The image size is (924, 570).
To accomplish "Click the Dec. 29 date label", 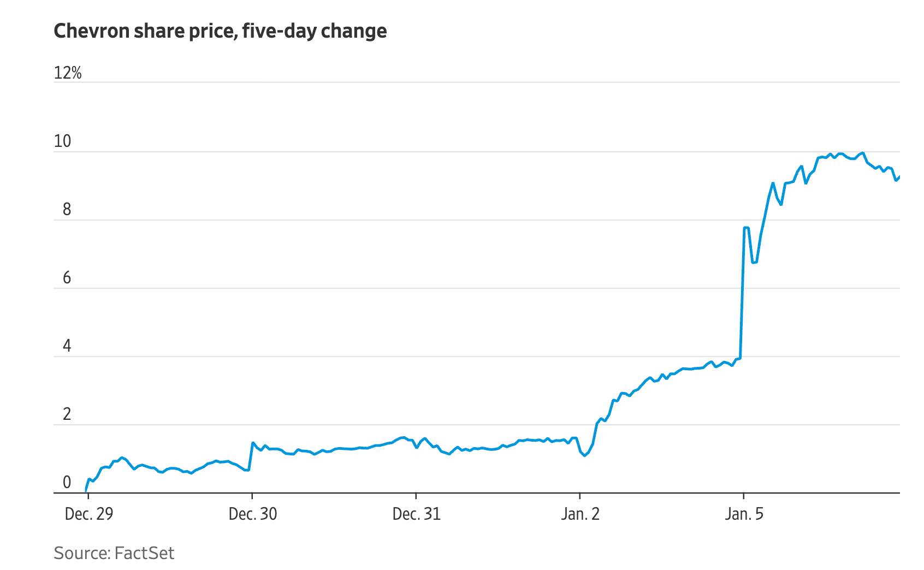I will [89, 514].
